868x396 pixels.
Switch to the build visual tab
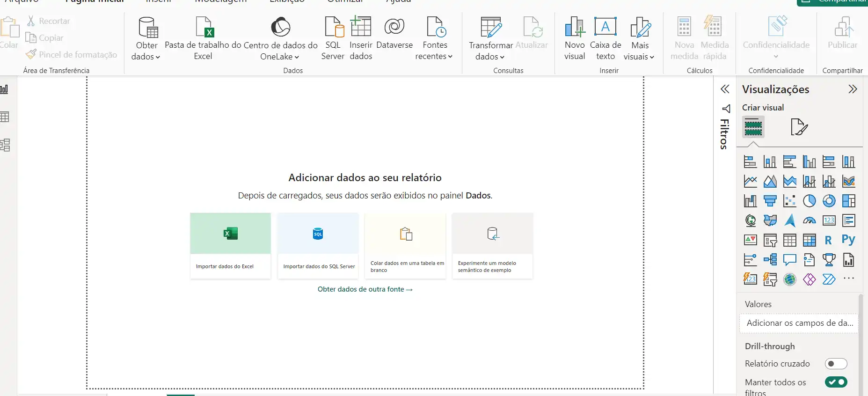pyautogui.click(x=753, y=127)
